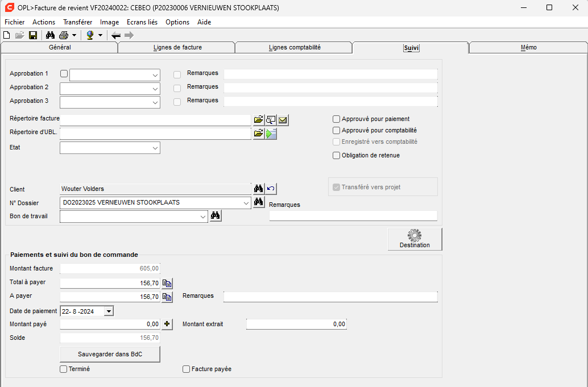This screenshot has width=588, height=387.
Task: Click the Suivi tab
Action: [411, 48]
